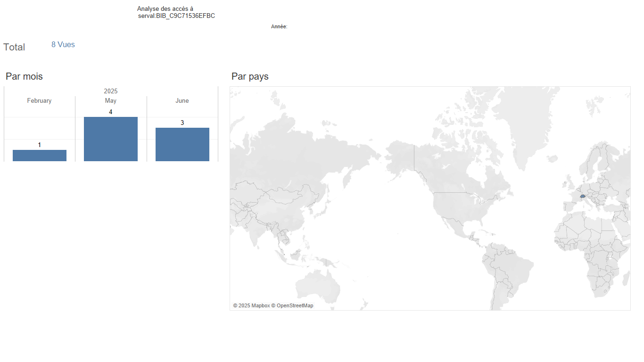Click the 'Par pays' heading
The height and width of the screenshot is (362, 644).
pos(250,76)
